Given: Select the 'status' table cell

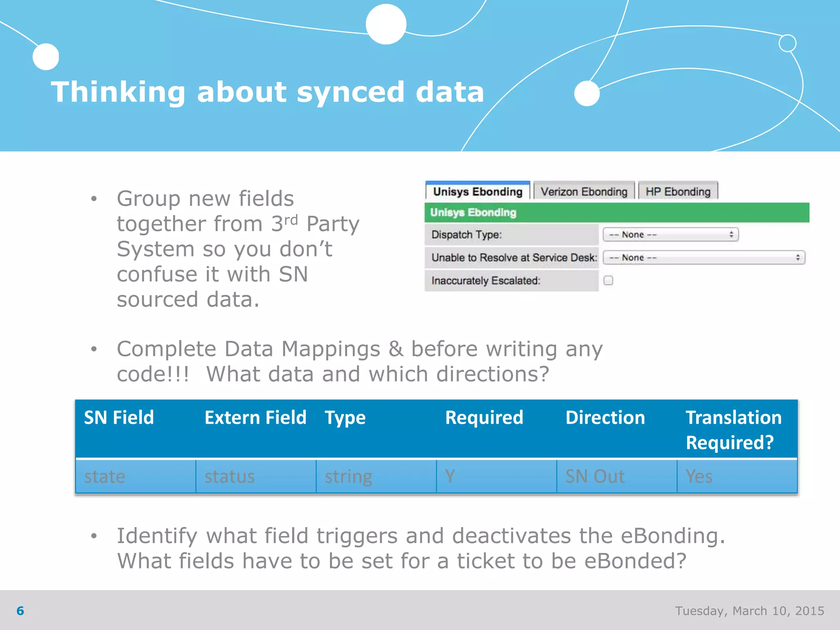Looking at the screenshot, I should point(256,476).
